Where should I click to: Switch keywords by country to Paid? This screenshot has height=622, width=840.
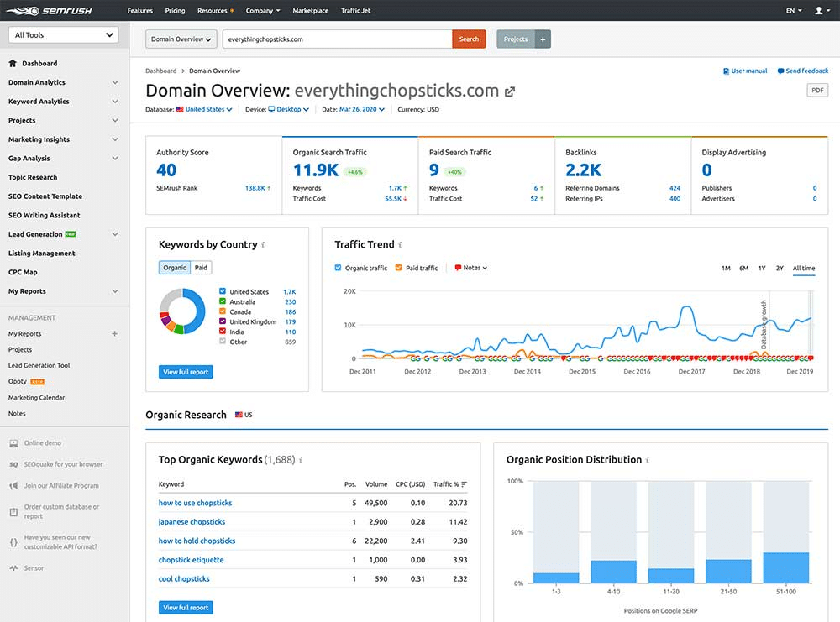tap(201, 268)
